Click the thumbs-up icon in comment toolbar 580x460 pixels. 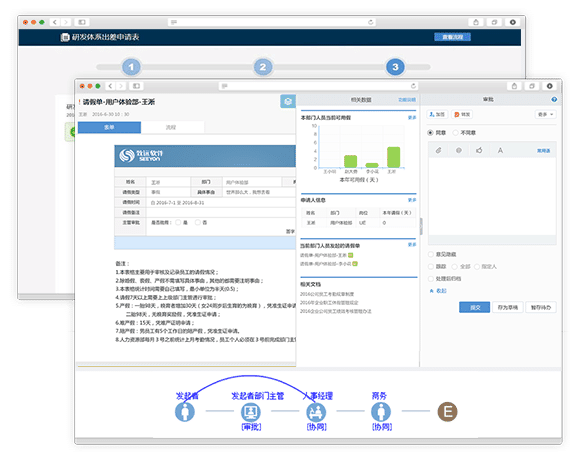479,150
